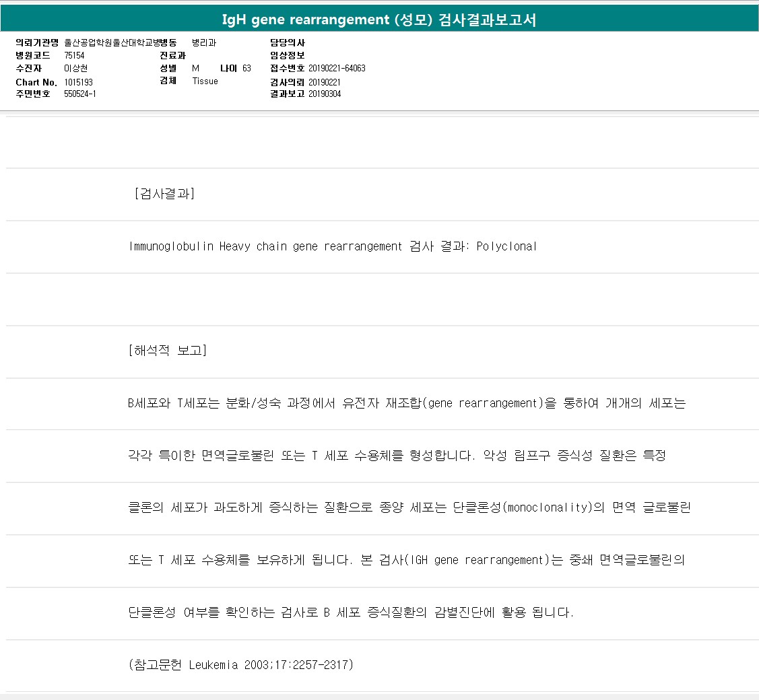759x700 pixels.
Task: Select the line starting '클론의 세포가 과도하게'
Action: (x=409, y=508)
